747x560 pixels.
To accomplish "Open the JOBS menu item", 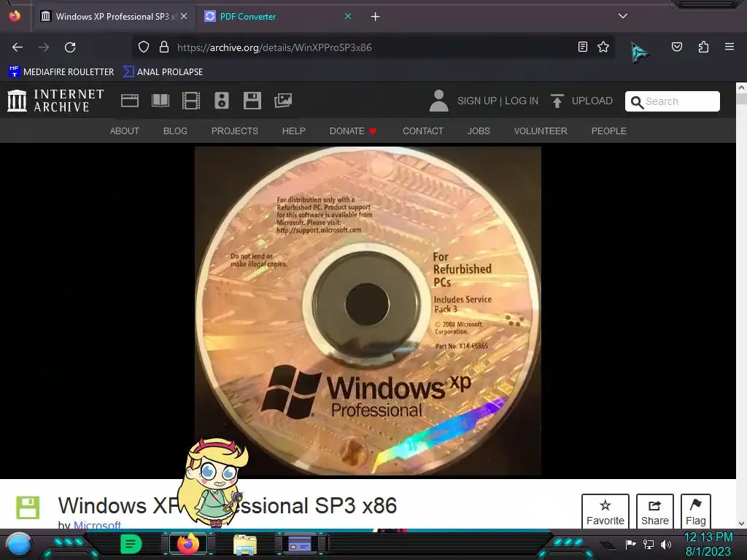I will (x=479, y=131).
